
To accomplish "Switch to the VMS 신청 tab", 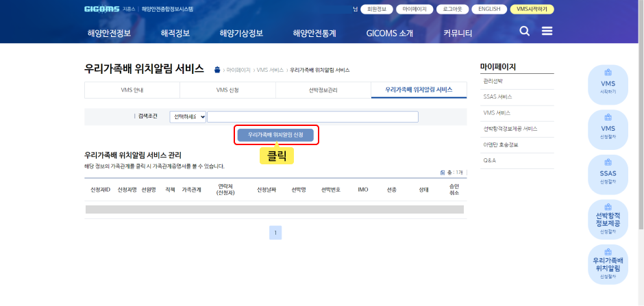I will click(227, 90).
